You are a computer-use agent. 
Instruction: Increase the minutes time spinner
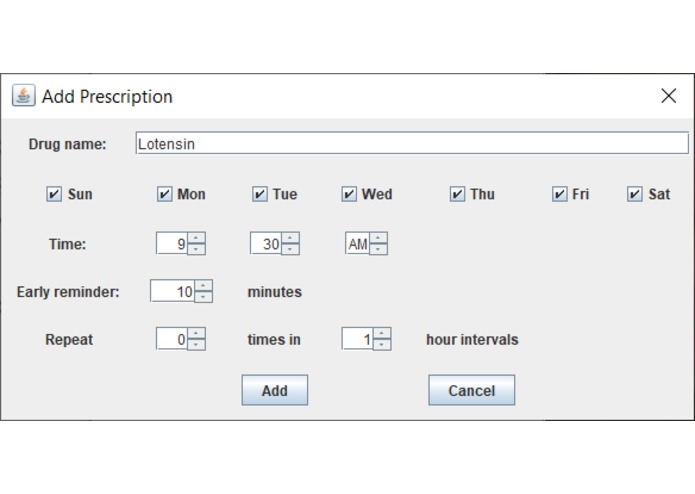tap(290, 237)
